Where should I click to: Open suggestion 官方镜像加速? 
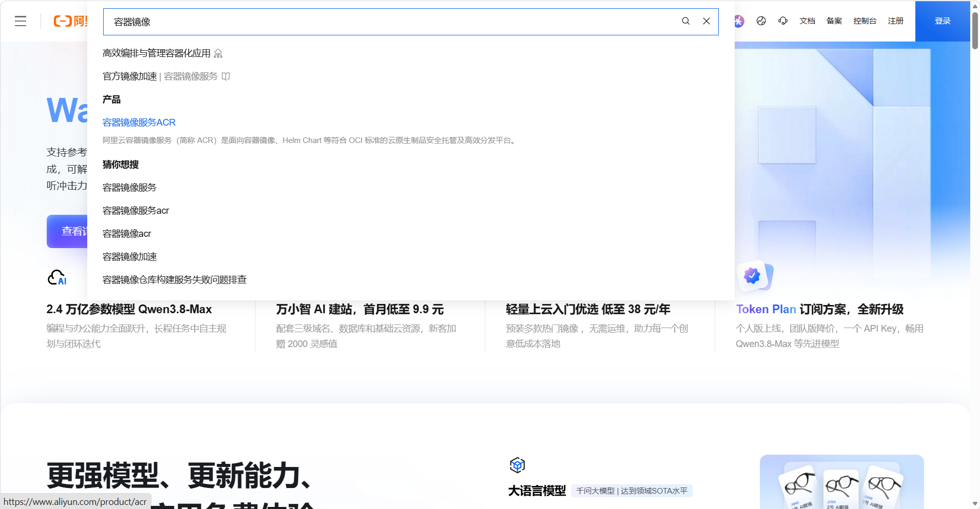click(x=130, y=76)
